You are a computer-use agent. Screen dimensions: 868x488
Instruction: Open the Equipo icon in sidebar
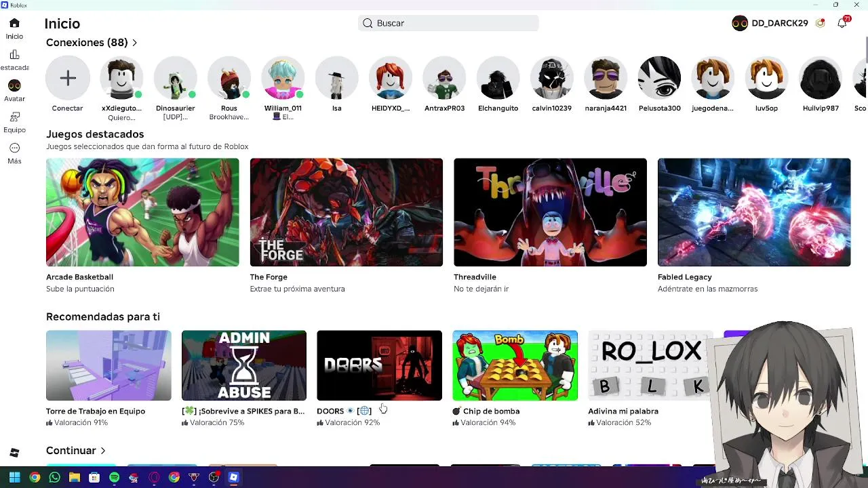tap(14, 117)
